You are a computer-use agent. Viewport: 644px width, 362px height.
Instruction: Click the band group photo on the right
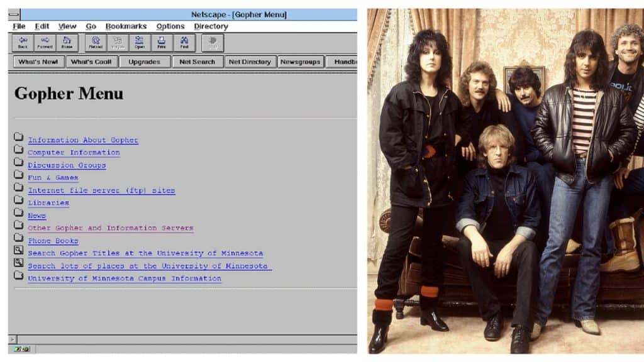coord(506,181)
